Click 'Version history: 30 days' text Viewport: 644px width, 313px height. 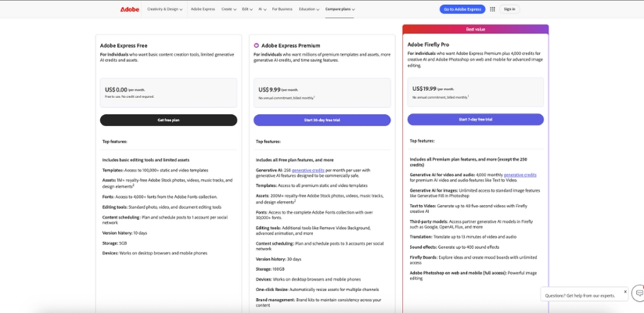point(279,259)
